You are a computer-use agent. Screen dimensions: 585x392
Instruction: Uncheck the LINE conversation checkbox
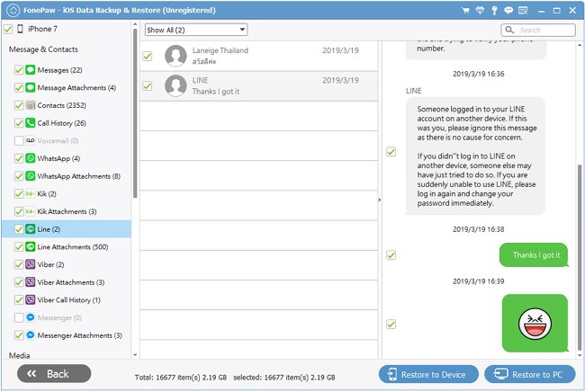tap(148, 86)
